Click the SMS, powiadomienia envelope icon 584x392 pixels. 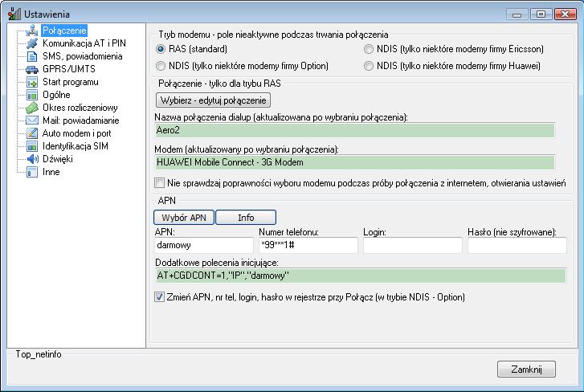coord(32,56)
